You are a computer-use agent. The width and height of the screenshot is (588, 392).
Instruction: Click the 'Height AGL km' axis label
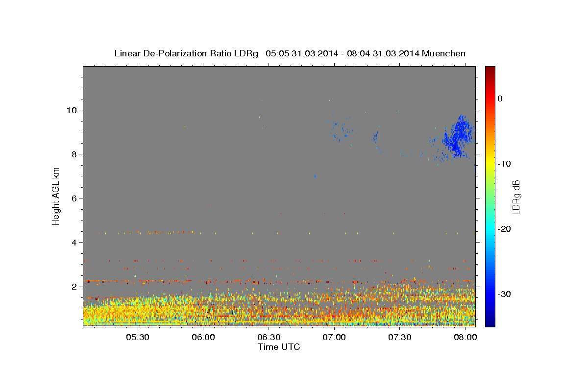click(x=56, y=196)
